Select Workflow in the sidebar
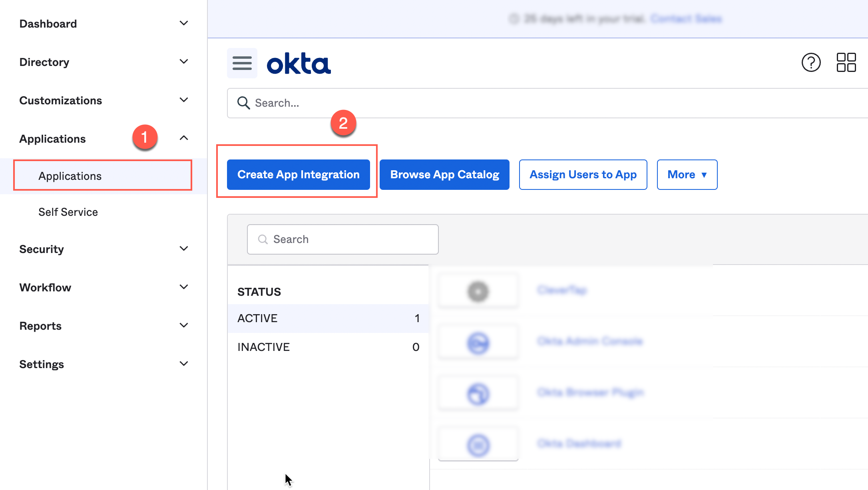868x490 pixels. [45, 287]
